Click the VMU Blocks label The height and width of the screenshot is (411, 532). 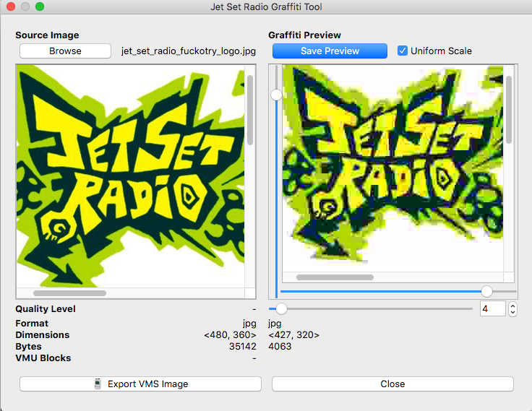pos(43,358)
